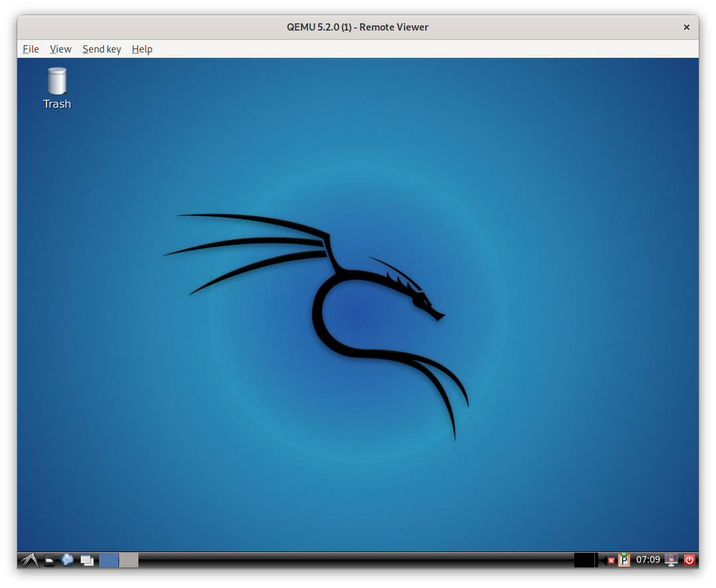Image resolution: width=716 pixels, height=588 pixels.
Task: Click the 07:09 panel clock
Action: tap(648, 560)
